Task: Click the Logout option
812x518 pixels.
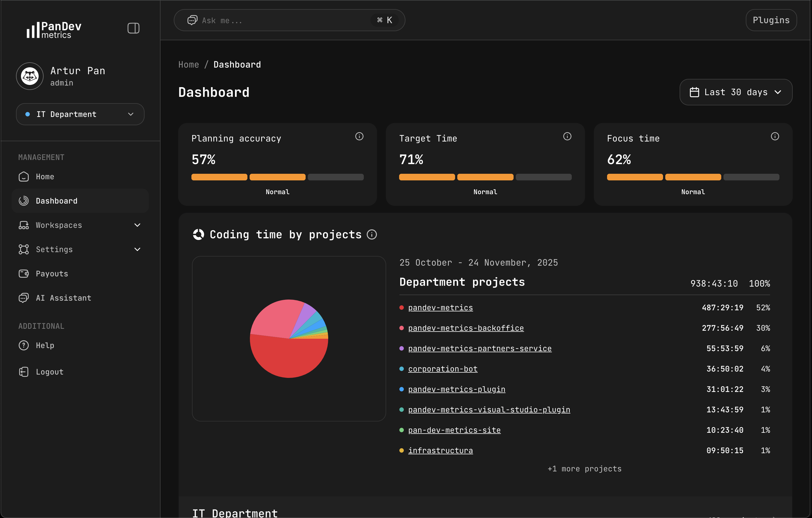Action: (50, 372)
